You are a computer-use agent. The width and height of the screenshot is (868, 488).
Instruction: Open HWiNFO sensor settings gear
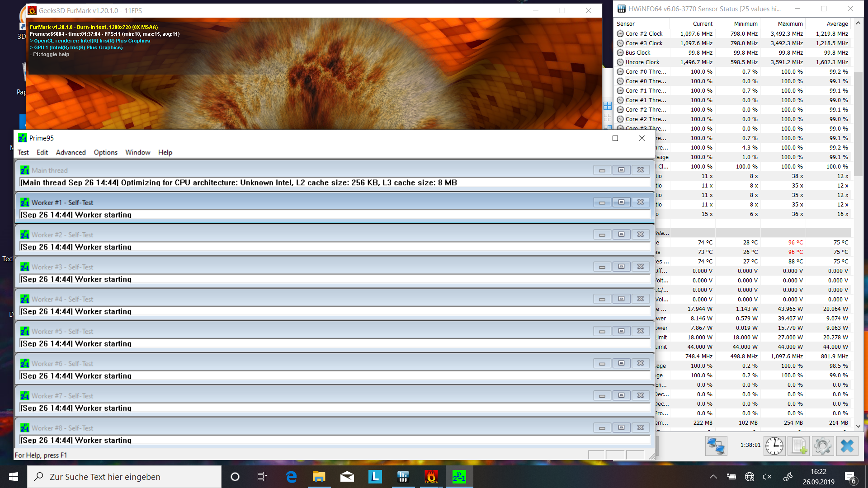pos(822,446)
